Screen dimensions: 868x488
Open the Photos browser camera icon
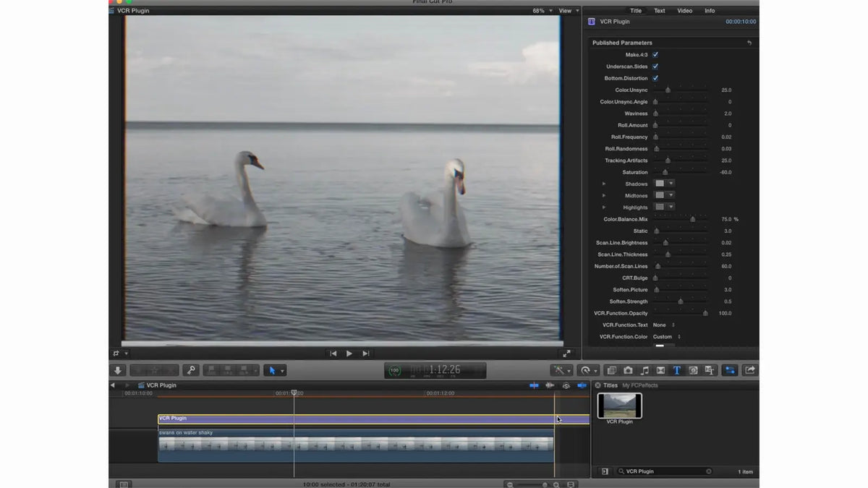pos(628,370)
